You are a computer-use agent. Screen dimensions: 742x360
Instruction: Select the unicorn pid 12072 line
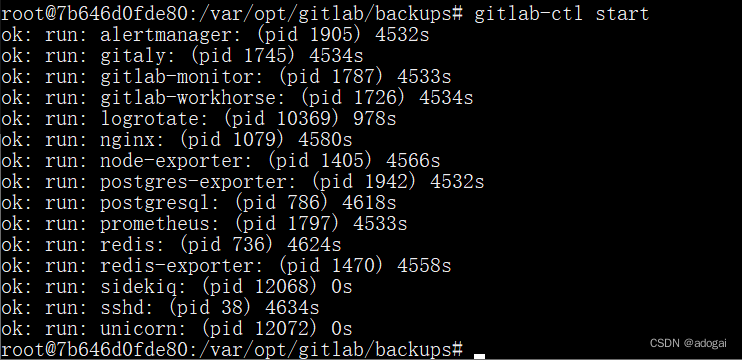coord(177,329)
